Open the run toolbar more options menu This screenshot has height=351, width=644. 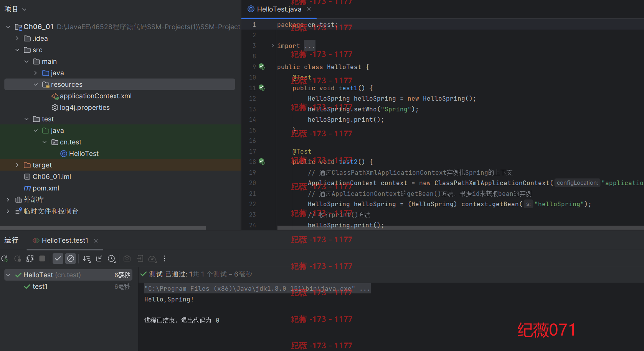165,259
